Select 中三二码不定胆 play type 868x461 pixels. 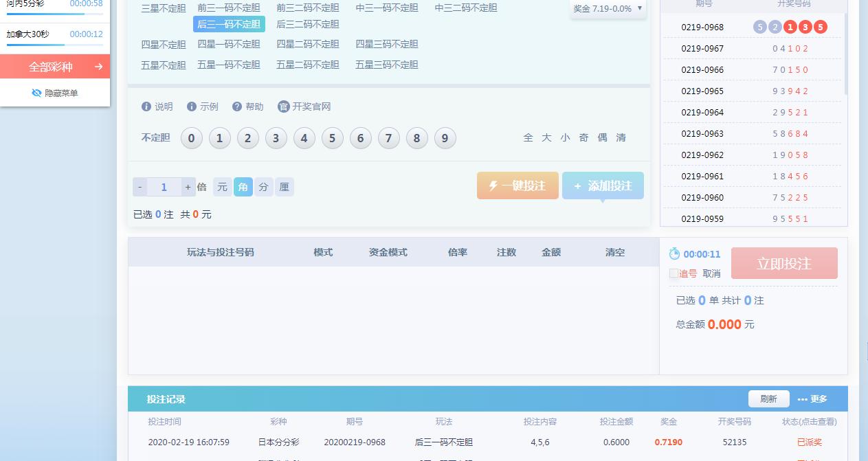pos(466,8)
